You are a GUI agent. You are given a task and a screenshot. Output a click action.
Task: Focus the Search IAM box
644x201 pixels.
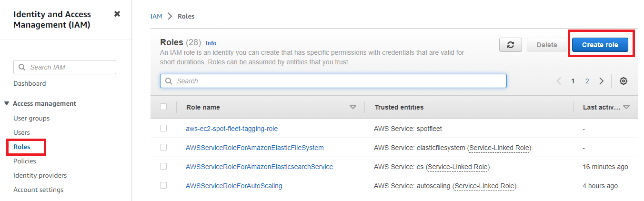tap(65, 67)
